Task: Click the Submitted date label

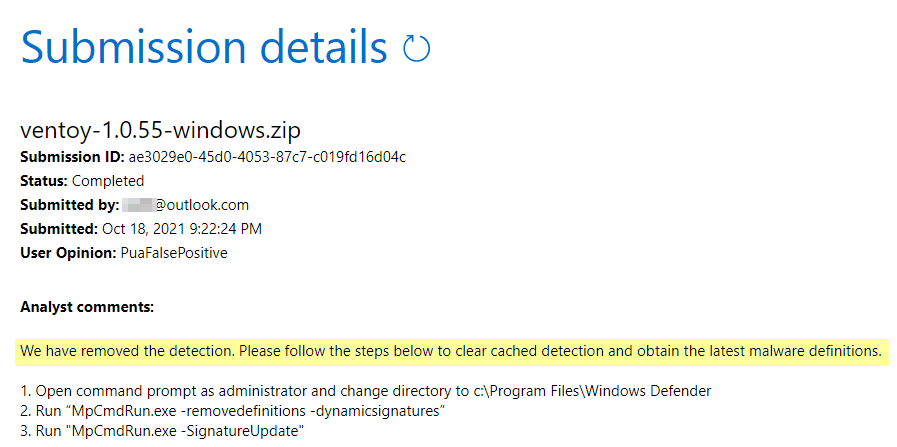Action: tap(59, 229)
